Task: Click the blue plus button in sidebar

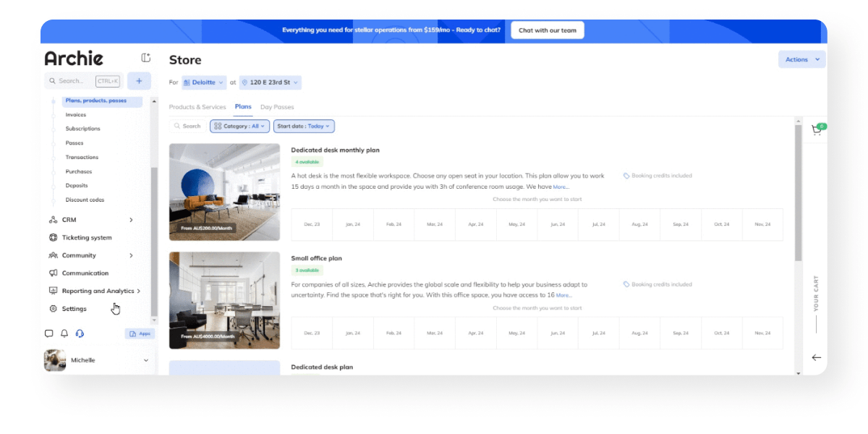Action: tap(139, 81)
